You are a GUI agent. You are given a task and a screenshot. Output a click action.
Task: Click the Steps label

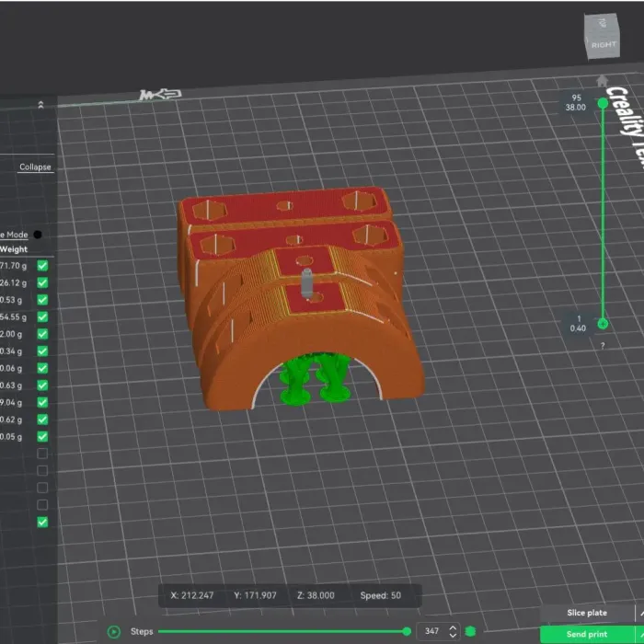pos(142,632)
